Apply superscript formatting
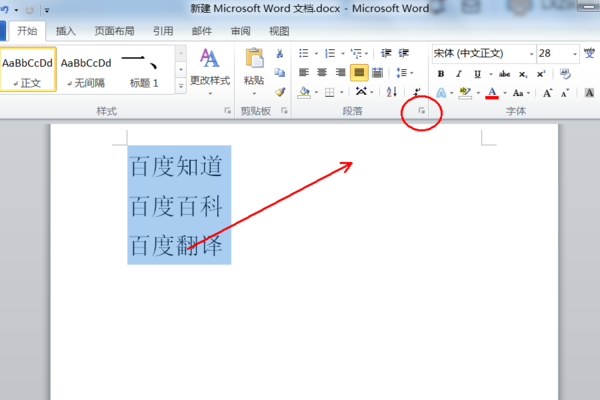 click(x=541, y=74)
